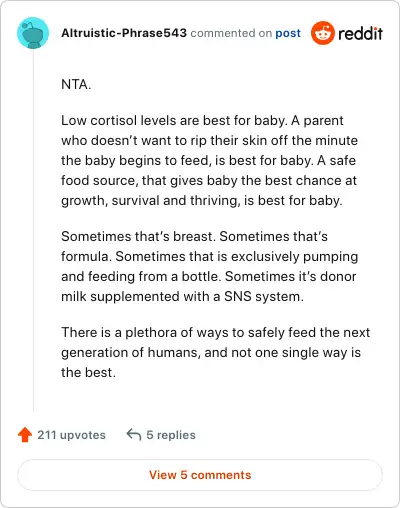Viewport: 400px width, 508px height.
Task: Open the "5 replies" label
Action: (171, 435)
